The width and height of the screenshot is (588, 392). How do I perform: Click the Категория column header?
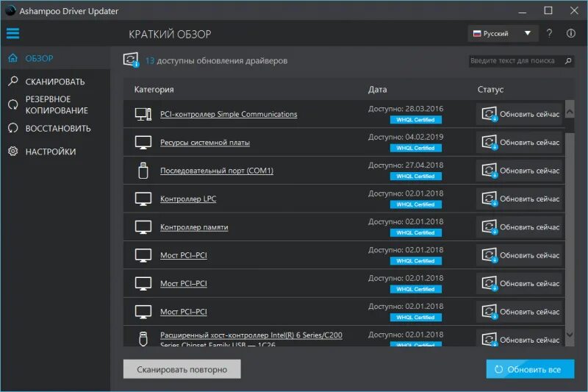point(154,89)
